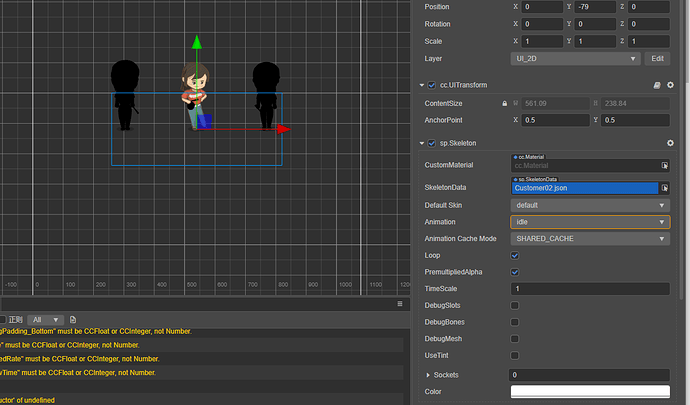Open the Layer dropdown set to UI_2D
The width and height of the screenshot is (690, 405).
point(575,59)
